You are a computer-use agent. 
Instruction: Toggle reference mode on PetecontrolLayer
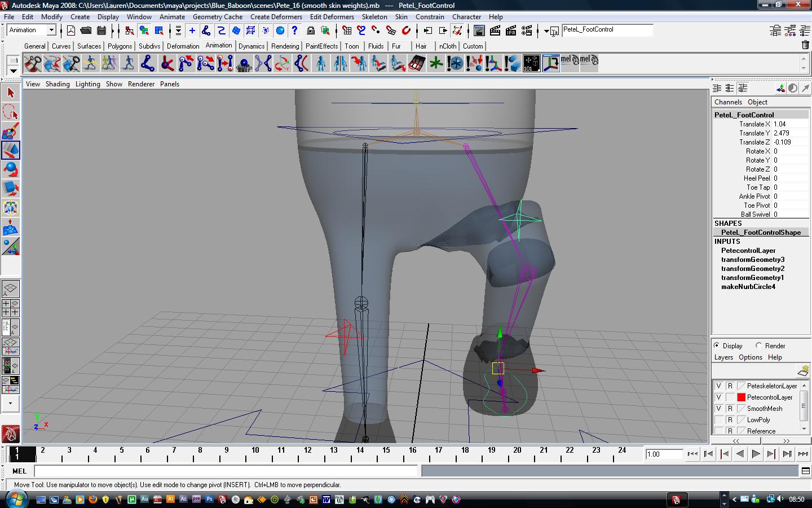pyautogui.click(x=730, y=397)
